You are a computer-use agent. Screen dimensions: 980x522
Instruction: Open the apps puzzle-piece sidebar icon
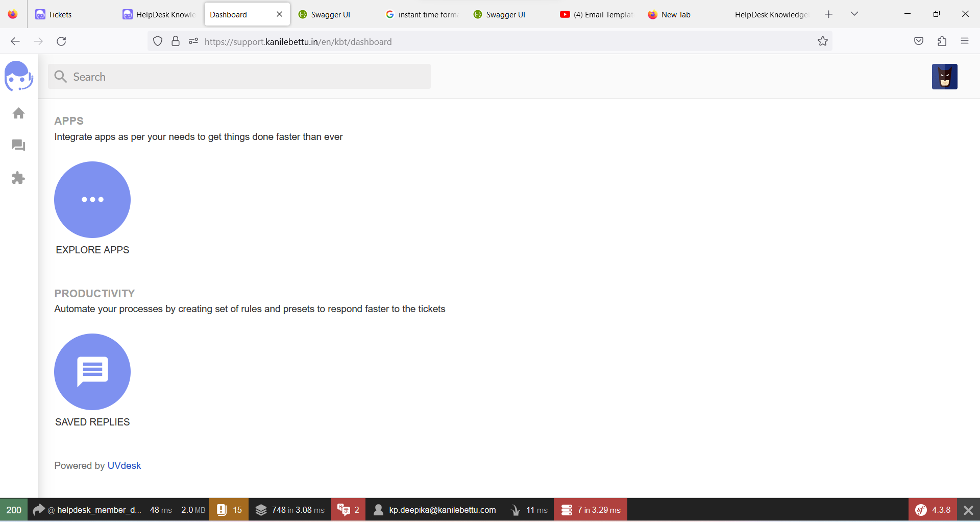pos(18,178)
